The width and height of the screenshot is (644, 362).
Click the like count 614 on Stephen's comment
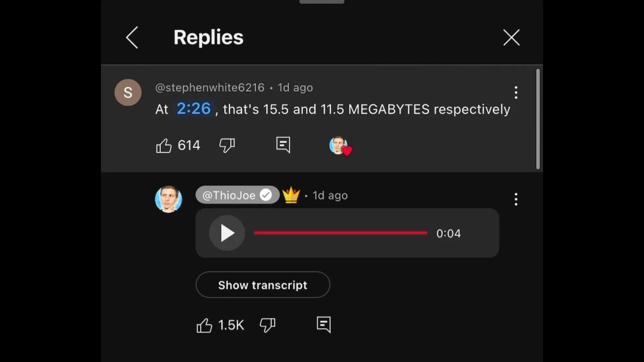[x=189, y=145]
